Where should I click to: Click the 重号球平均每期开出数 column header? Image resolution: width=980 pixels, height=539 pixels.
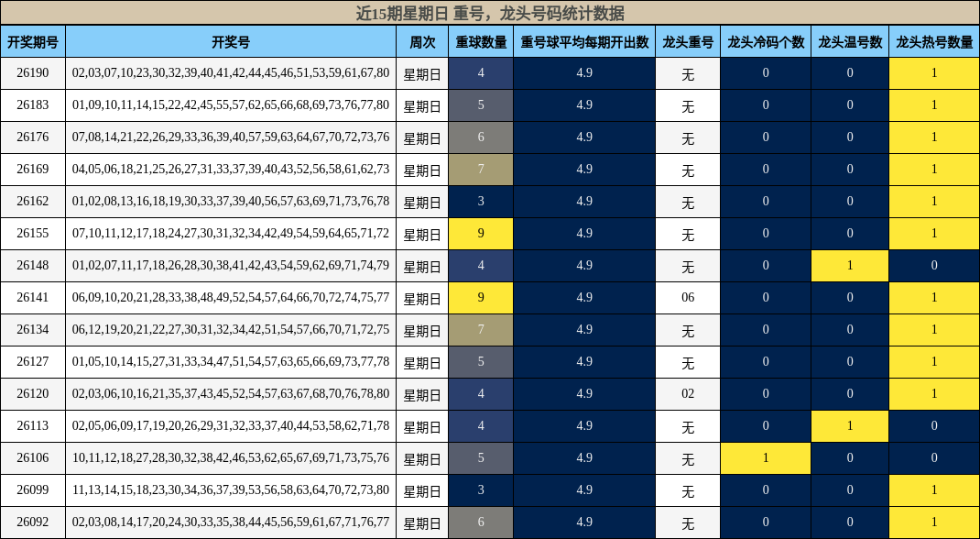pos(584,41)
